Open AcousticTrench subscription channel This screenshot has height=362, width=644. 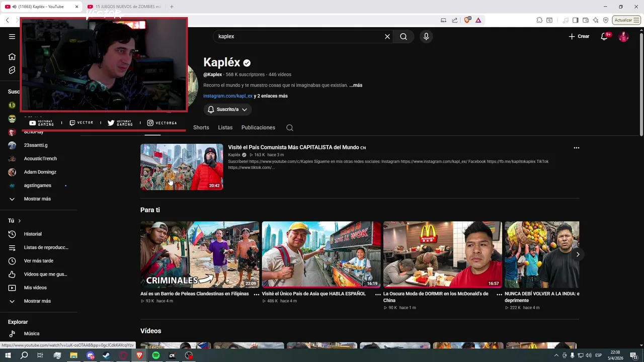[39, 158]
